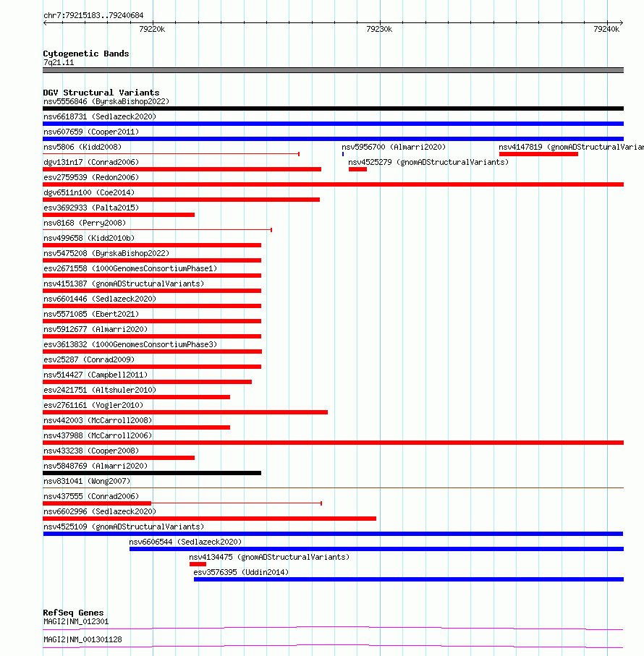
Task: Click the red bar under nsv6602996
Action: coord(210,519)
